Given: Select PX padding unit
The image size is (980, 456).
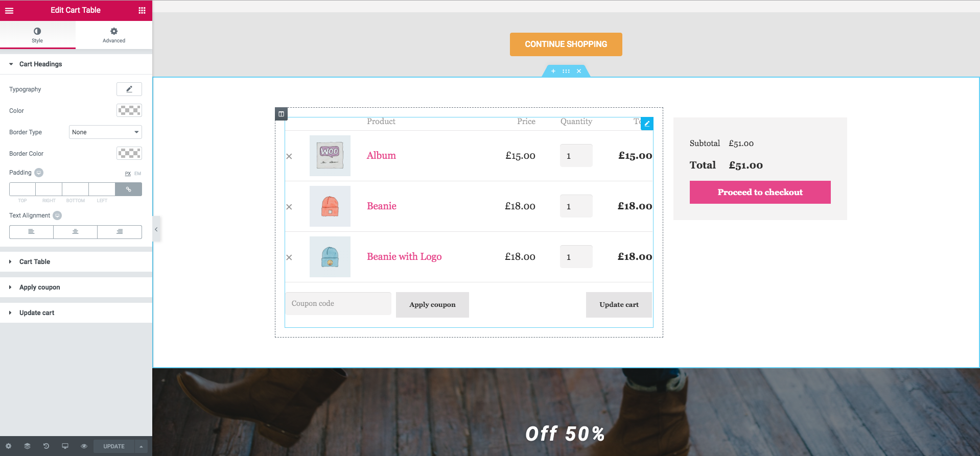Looking at the screenshot, I should pyautogui.click(x=128, y=174).
